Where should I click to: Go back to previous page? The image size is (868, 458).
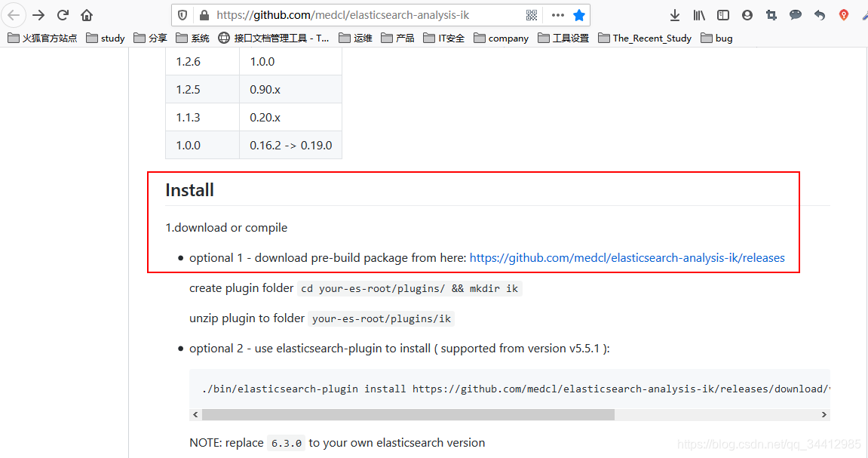coord(14,15)
